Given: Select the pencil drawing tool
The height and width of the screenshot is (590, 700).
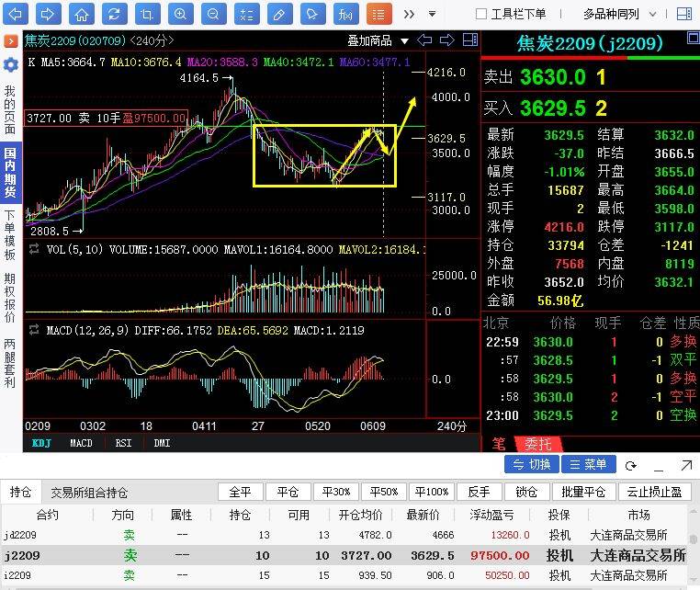Looking at the screenshot, I should 279,14.
